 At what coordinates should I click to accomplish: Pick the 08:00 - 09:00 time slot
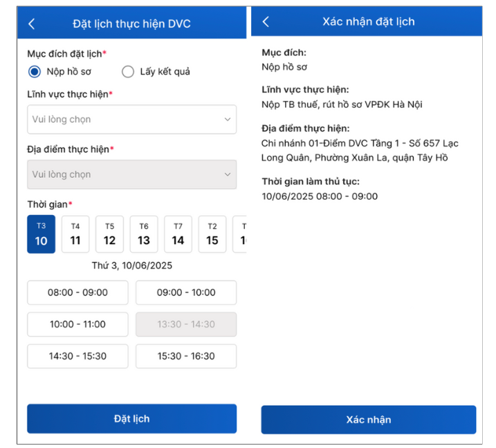coord(77,292)
